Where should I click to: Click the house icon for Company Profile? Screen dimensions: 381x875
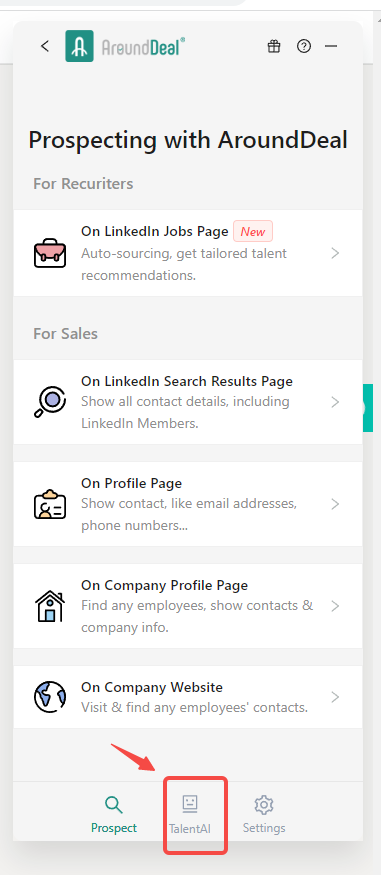[50, 606]
